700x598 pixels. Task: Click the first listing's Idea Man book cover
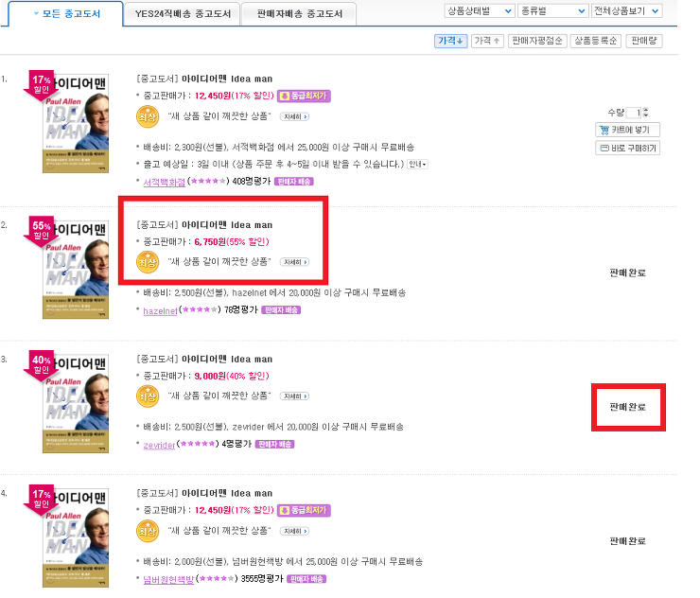tap(76, 123)
